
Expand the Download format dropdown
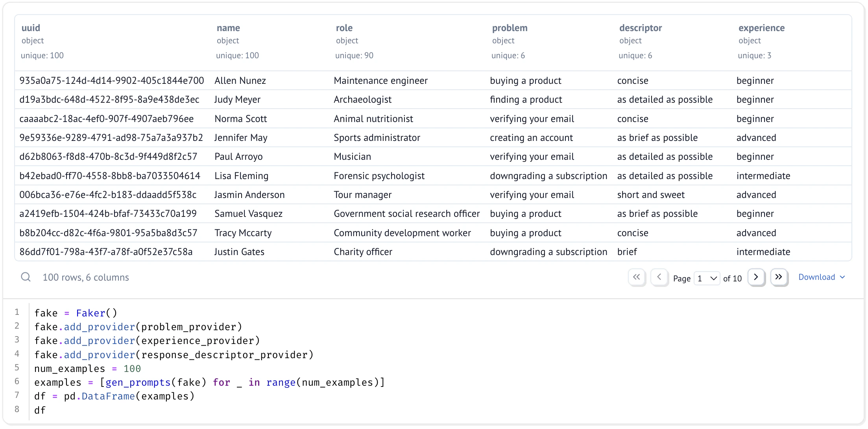(x=842, y=277)
